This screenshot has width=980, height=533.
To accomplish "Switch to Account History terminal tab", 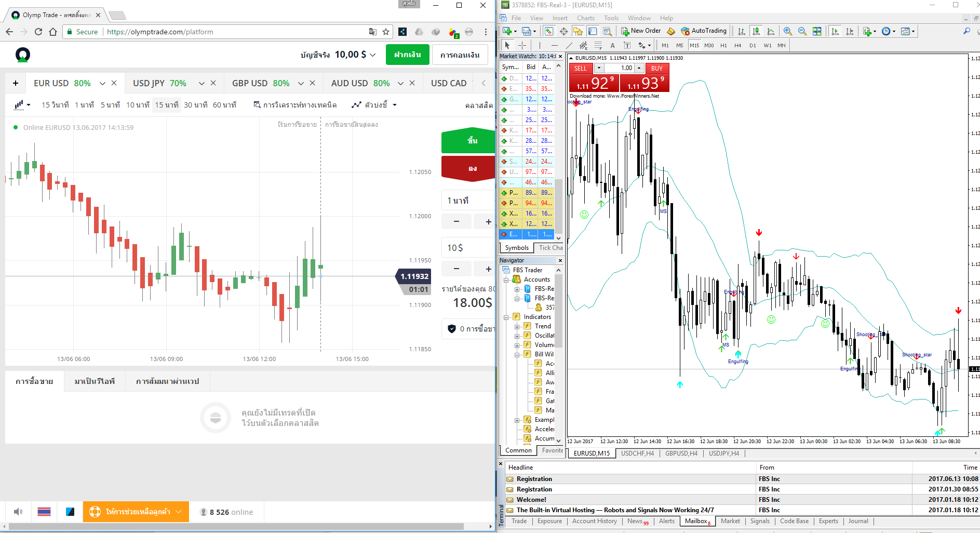I will (x=595, y=521).
